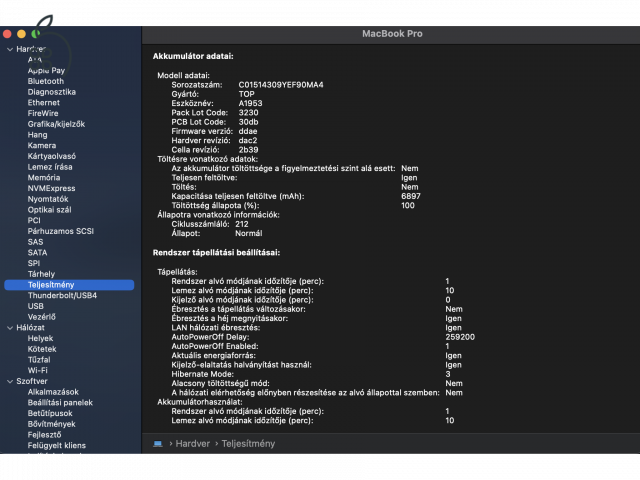The width and height of the screenshot is (640, 480).
Task: Open Thunderbolt/USB4 in the sidebar
Action: point(62,296)
